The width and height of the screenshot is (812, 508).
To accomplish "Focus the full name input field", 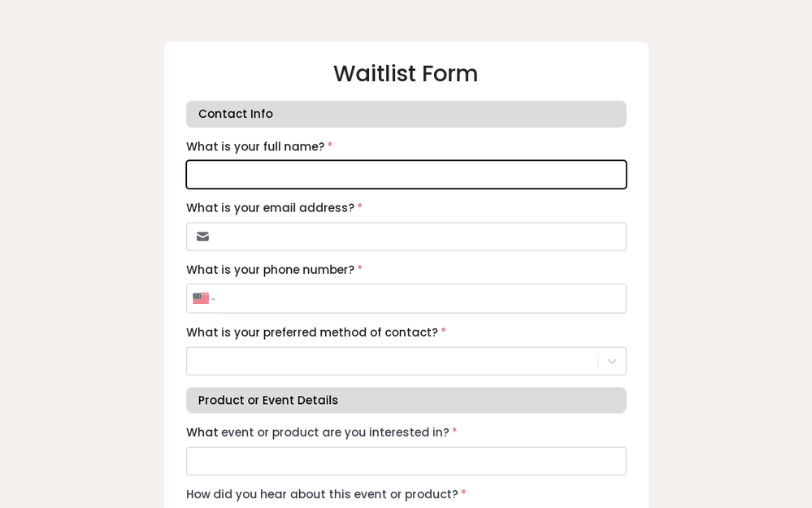I will pos(406,175).
